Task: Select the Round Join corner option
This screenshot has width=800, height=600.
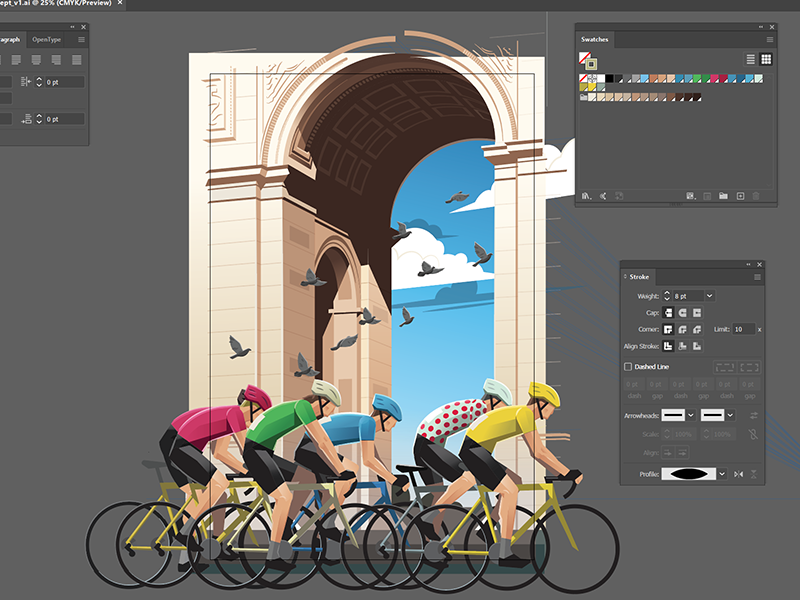Action: 683,329
